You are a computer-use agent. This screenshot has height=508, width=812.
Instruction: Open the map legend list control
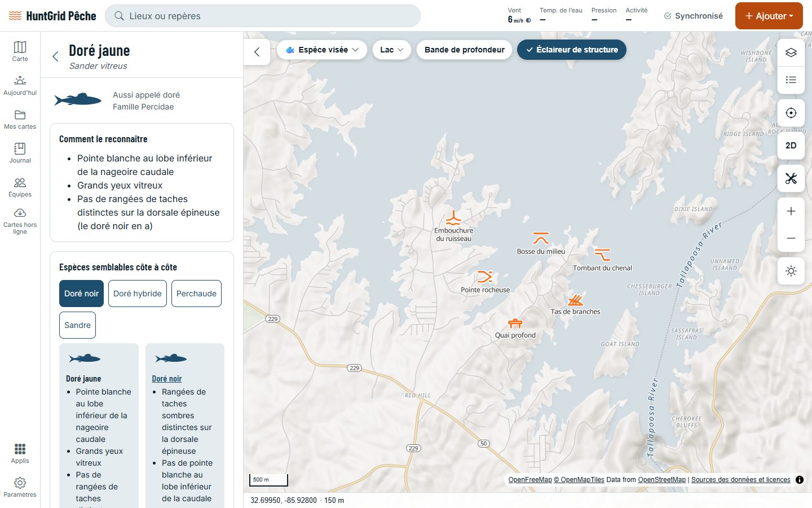(791, 80)
